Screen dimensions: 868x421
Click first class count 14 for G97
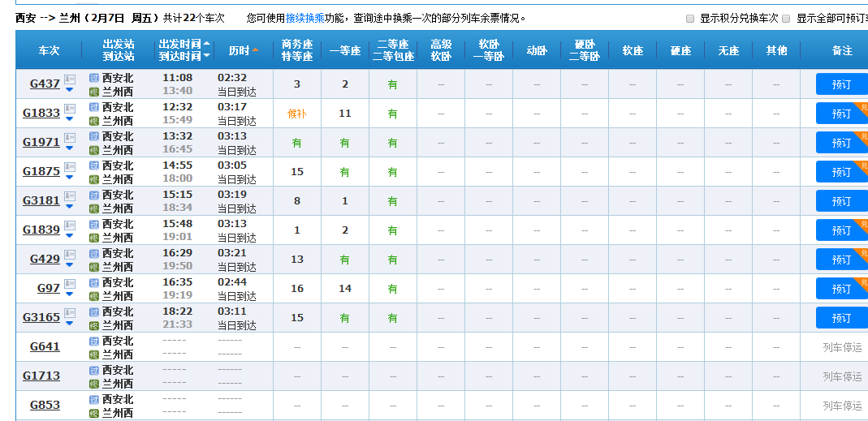click(x=345, y=289)
